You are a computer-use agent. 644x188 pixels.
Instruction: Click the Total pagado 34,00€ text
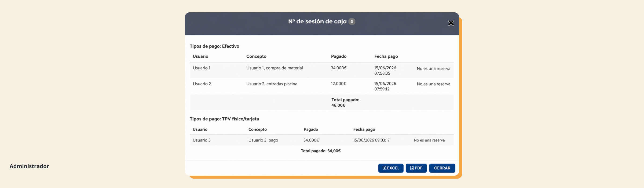point(321,151)
